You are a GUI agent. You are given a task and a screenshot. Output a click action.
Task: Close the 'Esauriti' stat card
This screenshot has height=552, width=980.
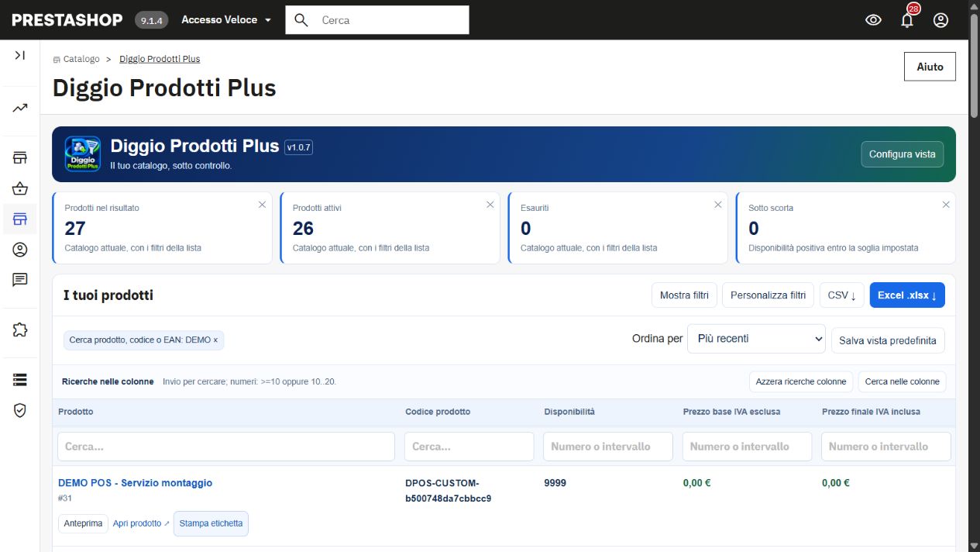click(x=717, y=205)
